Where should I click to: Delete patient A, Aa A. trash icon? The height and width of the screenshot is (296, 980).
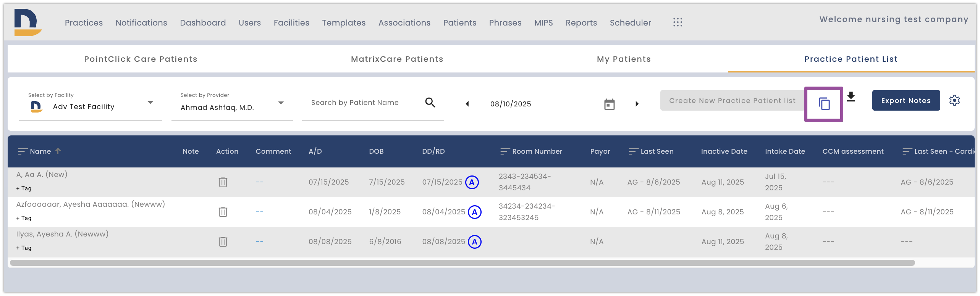pyautogui.click(x=223, y=182)
